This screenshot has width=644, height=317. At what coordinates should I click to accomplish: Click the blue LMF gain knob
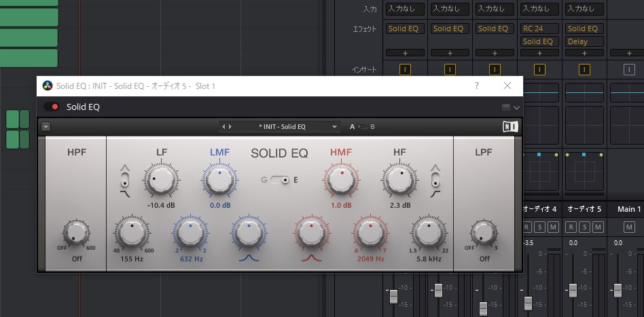(219, 180)
